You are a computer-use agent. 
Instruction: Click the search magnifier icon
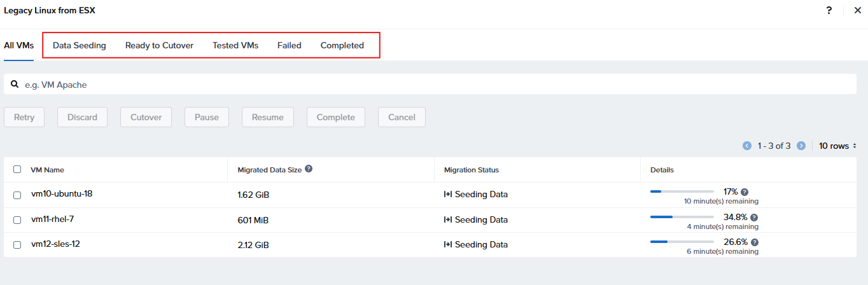tap(14, 84)
